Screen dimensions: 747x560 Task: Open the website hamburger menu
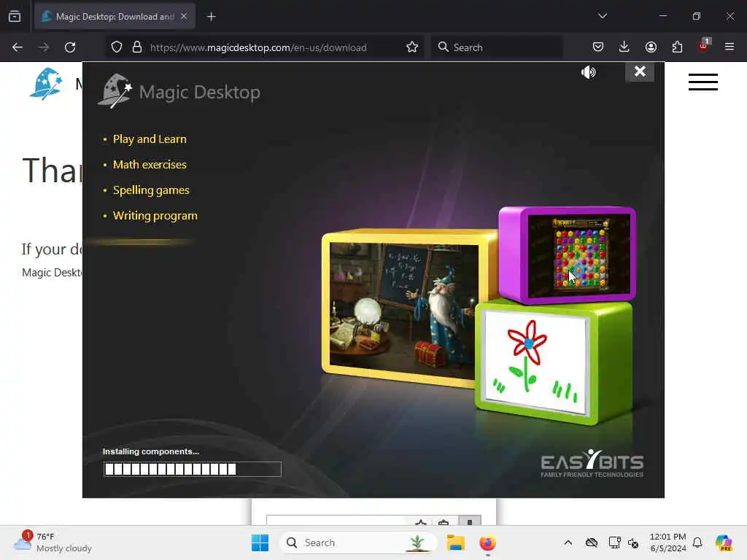coord(703,82)
